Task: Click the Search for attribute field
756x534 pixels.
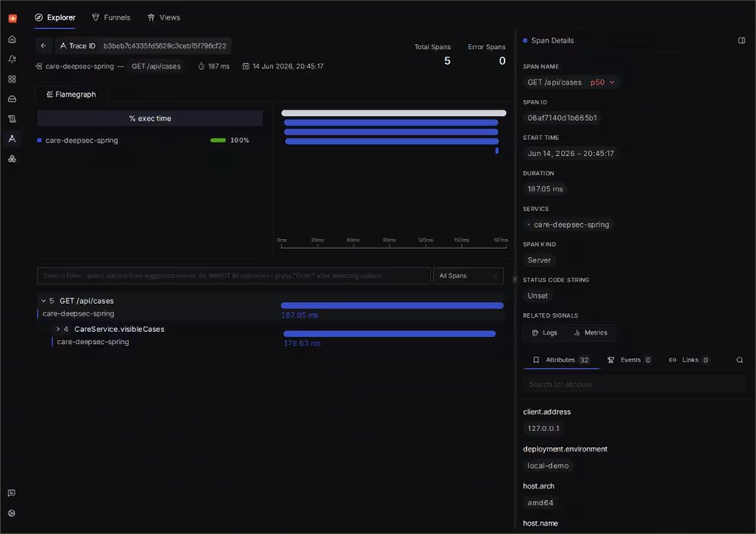Action: point(634,384)
